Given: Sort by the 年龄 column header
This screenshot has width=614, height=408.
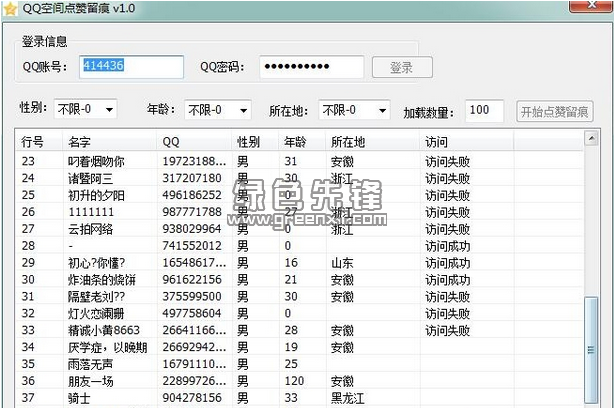Looking at the screenshot, I should click(302, 141).
